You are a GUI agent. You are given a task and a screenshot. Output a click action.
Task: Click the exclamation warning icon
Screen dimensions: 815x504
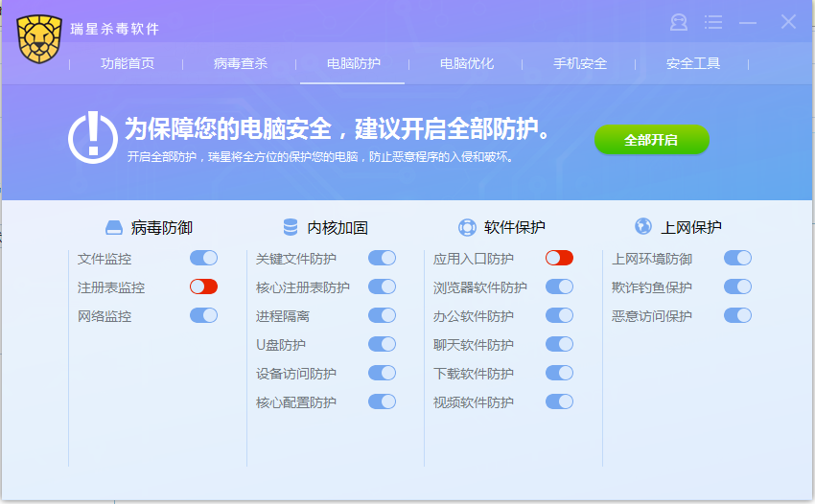tap(92, 138)
